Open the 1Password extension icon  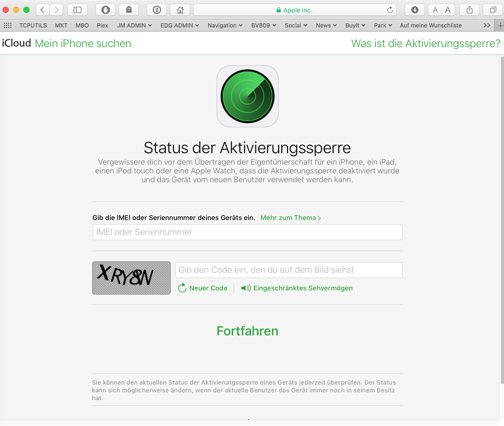point(157,10)
